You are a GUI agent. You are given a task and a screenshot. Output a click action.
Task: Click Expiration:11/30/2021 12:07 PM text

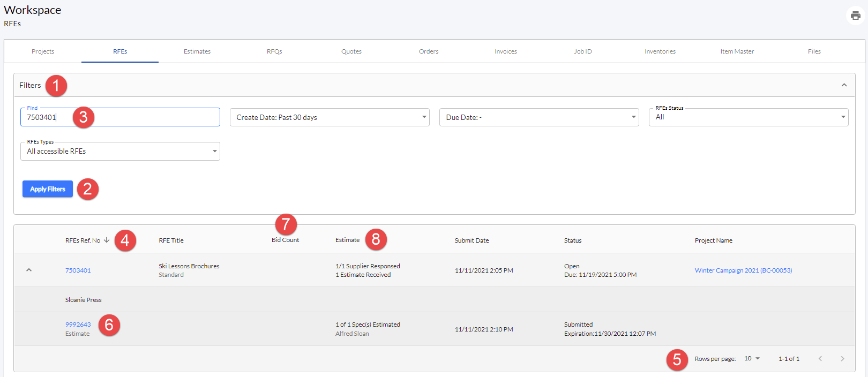[610, 334]
